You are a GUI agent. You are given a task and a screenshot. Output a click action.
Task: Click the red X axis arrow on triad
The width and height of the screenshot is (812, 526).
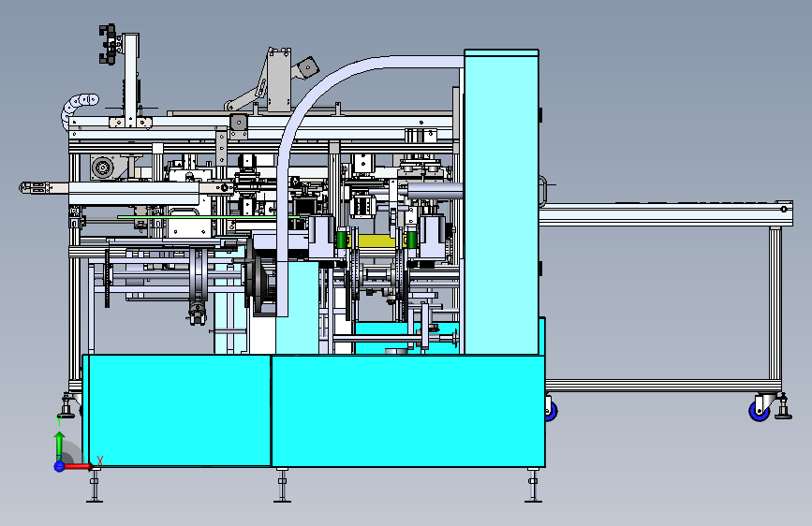click(x=79, y=466)
